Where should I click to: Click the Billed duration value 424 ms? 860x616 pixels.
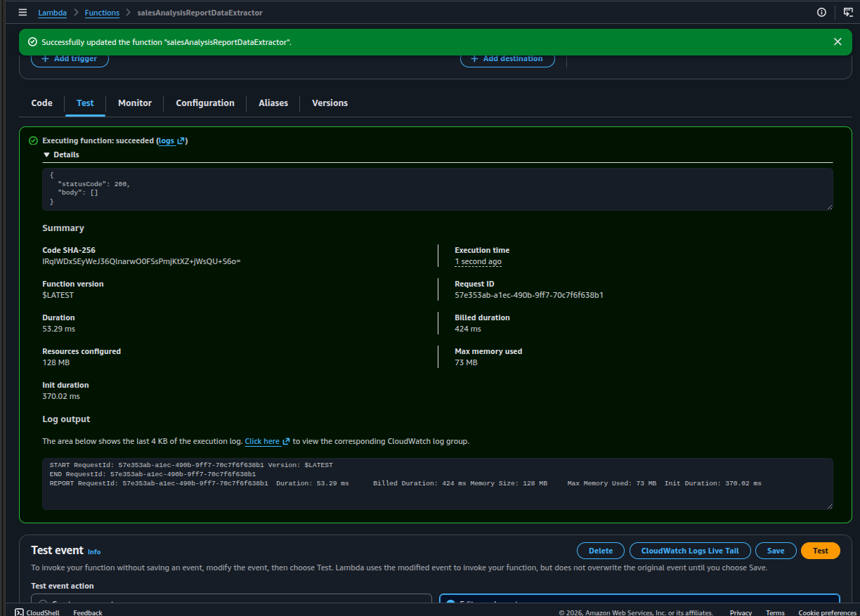468,329
